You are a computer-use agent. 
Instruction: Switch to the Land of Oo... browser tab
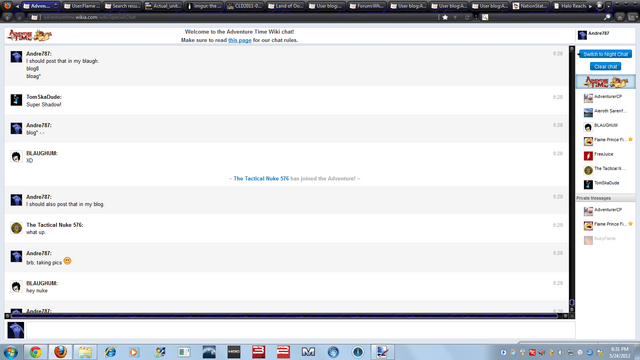286,6
